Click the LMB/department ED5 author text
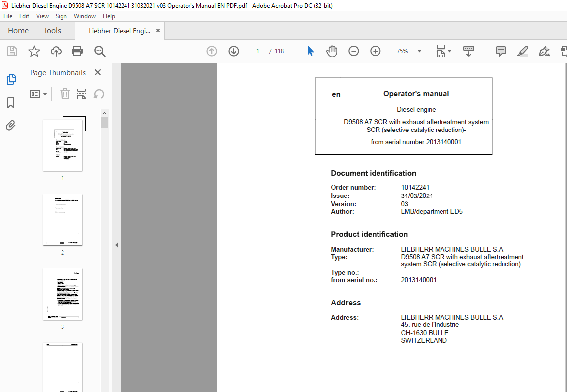 tap(432, 211)
